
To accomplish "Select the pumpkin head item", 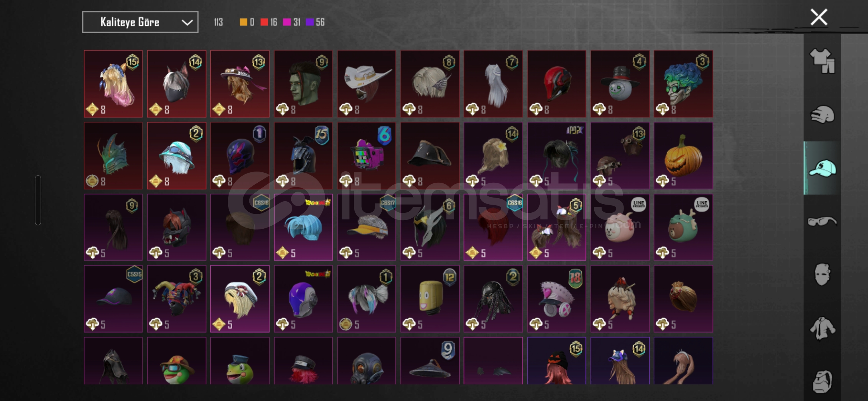I will click(683, 156).
